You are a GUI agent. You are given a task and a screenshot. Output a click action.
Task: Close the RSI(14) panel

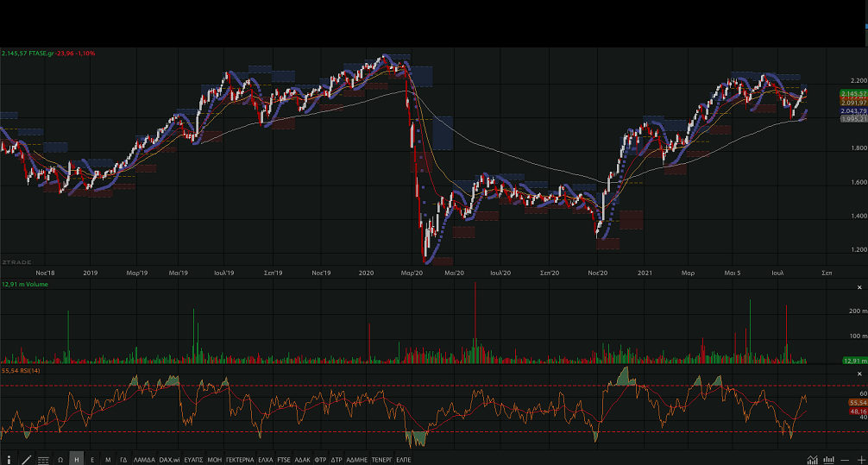[859, 373]
